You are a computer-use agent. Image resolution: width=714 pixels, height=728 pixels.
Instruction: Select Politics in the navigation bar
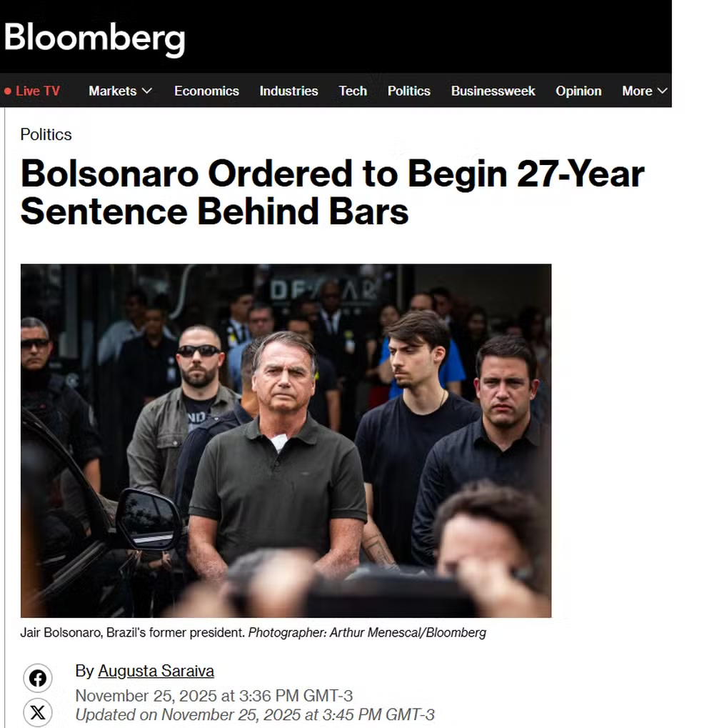coord(408,91)
